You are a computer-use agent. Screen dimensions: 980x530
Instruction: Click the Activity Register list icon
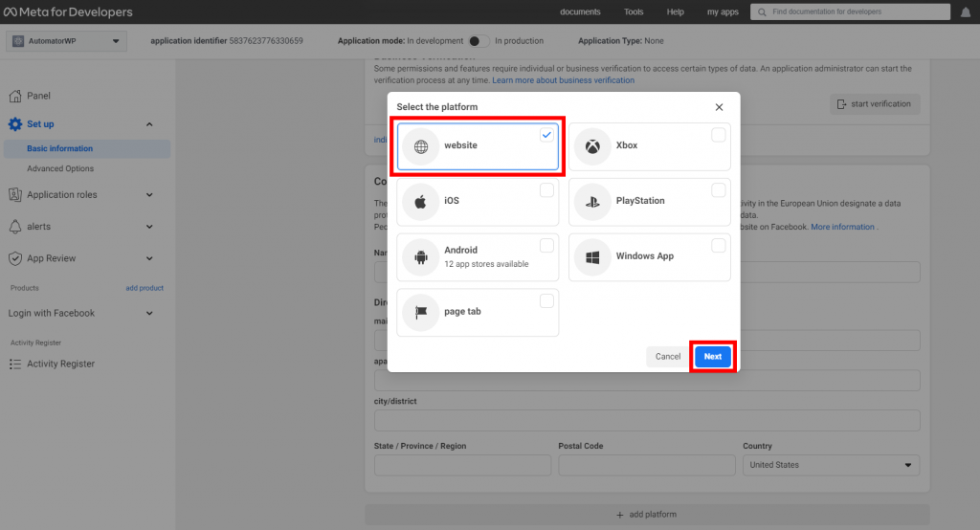(15, 364)
